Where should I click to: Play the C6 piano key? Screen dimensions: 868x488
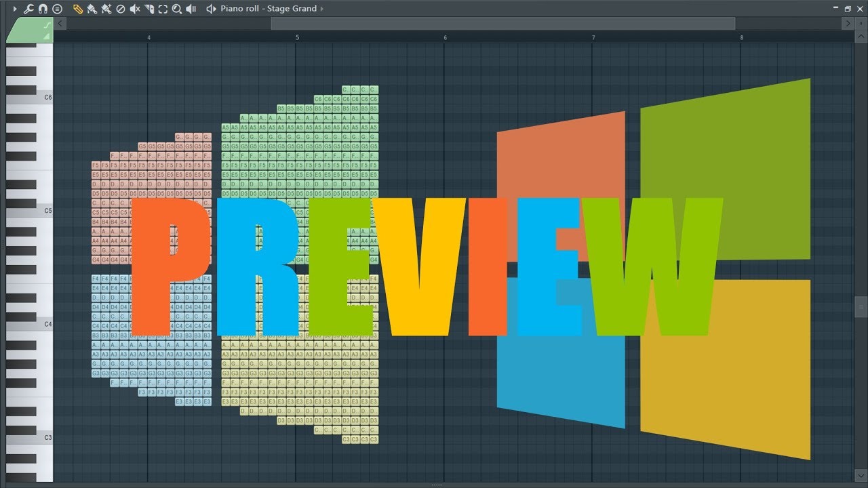point(29,98)
